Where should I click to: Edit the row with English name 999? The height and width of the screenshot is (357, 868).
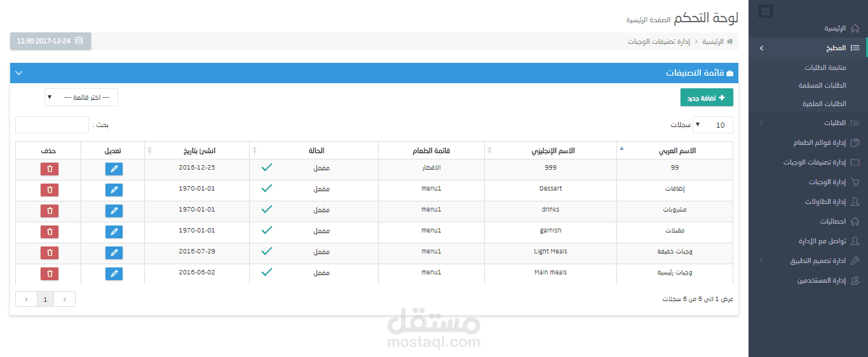pyautogui.click(x=114, y=169)
